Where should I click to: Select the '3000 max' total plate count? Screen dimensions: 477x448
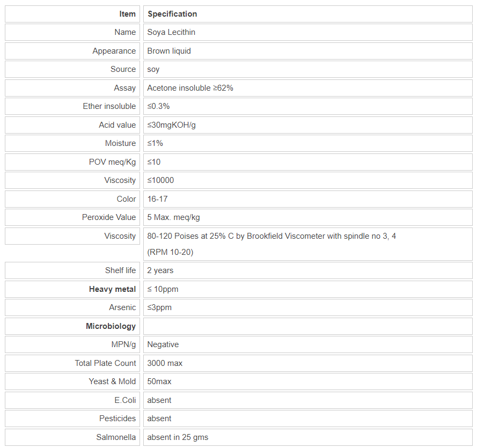(x=165, y=363)
